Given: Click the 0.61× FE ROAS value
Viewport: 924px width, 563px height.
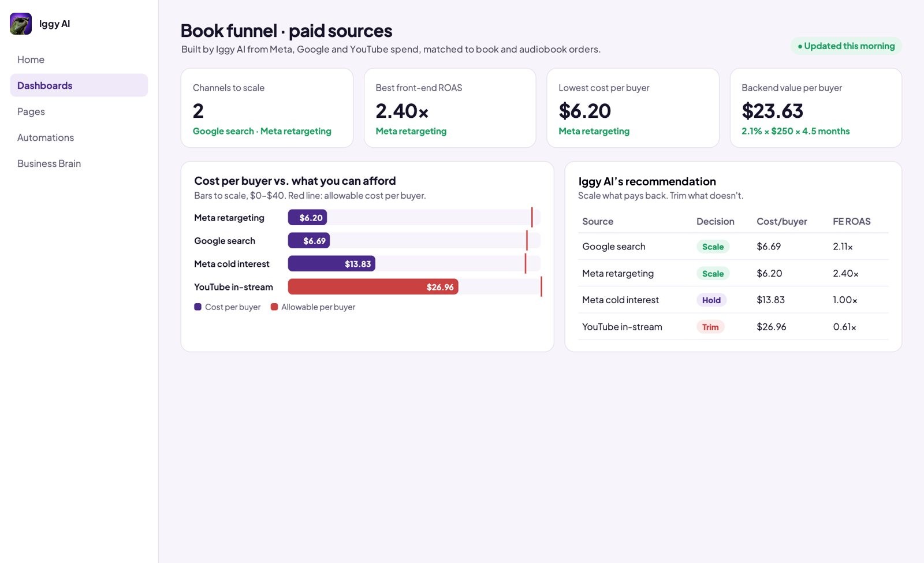Looking at the screenshot, I should 845,327.
